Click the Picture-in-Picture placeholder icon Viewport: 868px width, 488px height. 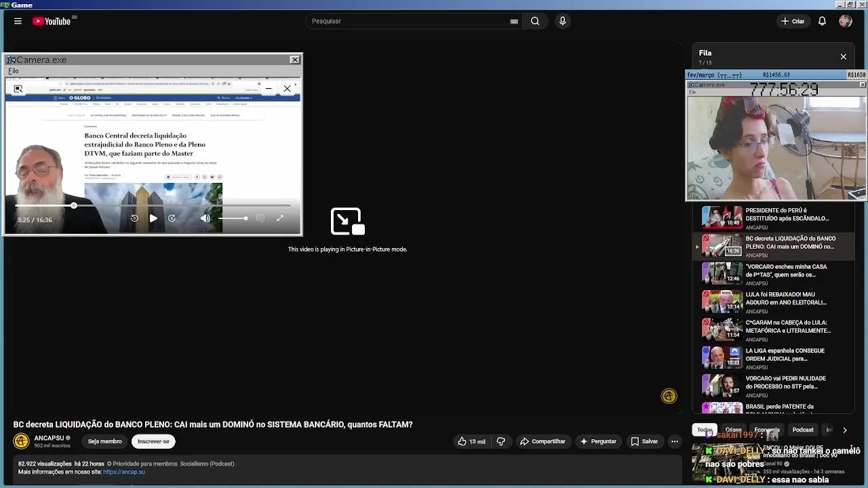pyautogui.click(x=347, y=222)
